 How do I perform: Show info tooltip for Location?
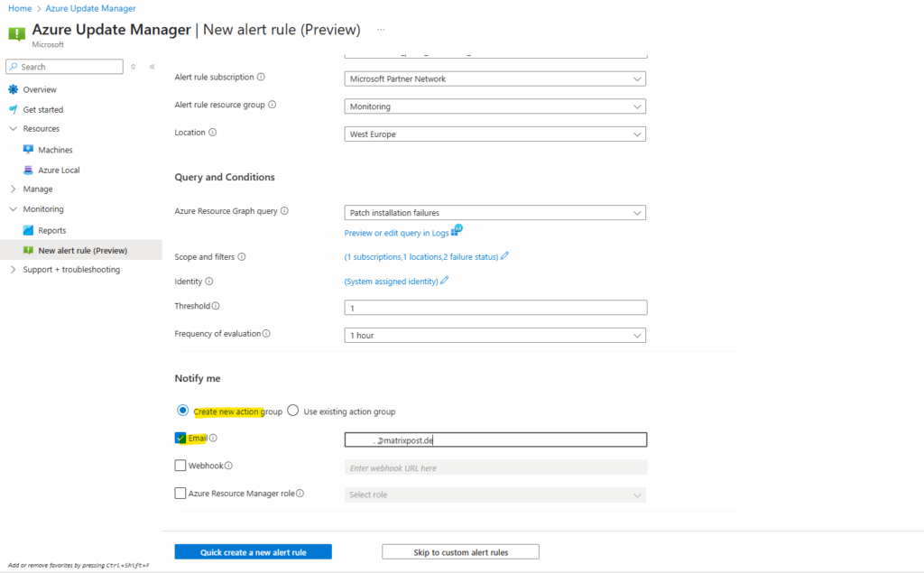click(x=213, y=133)
